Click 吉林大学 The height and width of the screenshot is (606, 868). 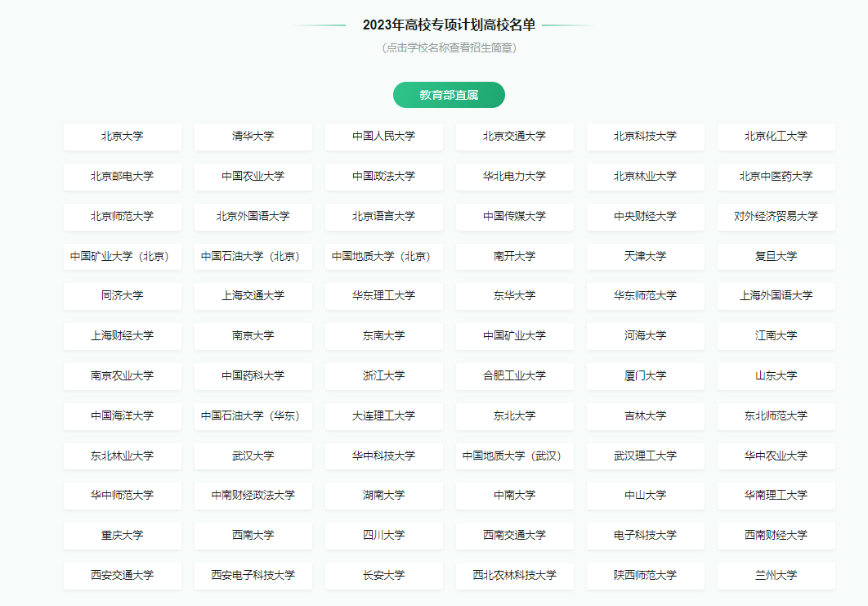(x=646, y=416)
